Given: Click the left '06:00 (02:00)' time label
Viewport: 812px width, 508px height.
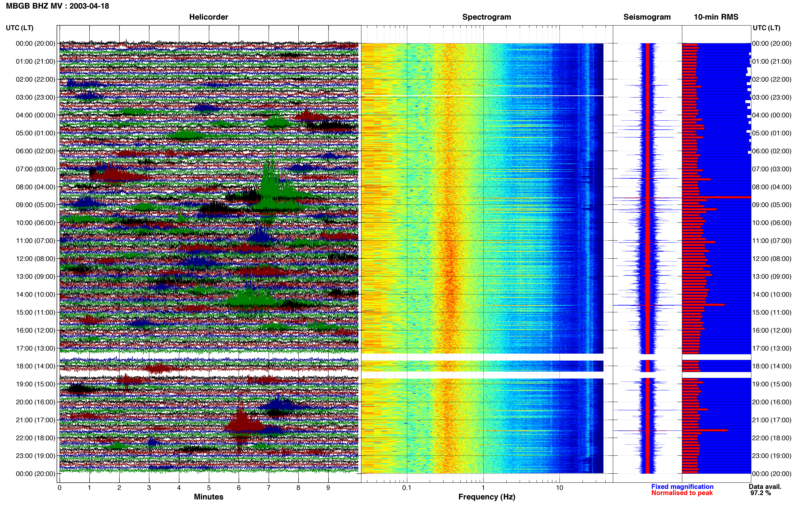Looking at the screenshot, I should click(x=35, y=151).
